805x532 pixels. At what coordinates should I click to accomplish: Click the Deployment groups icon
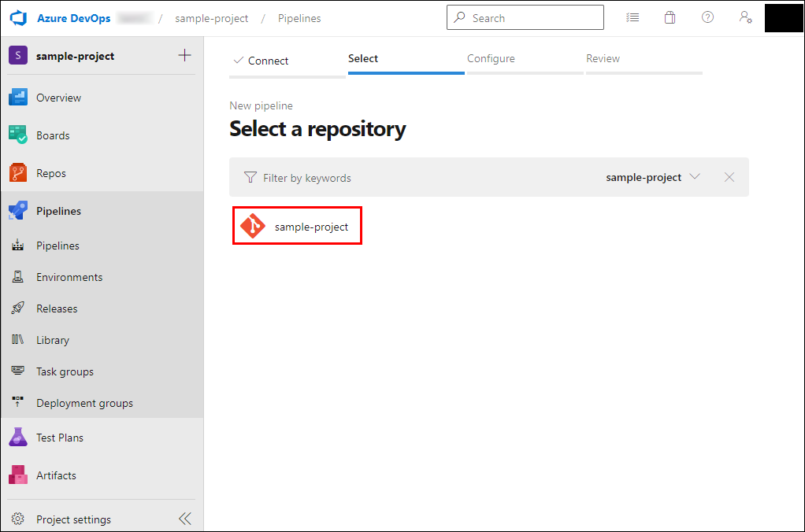click(x=17, y=401)
